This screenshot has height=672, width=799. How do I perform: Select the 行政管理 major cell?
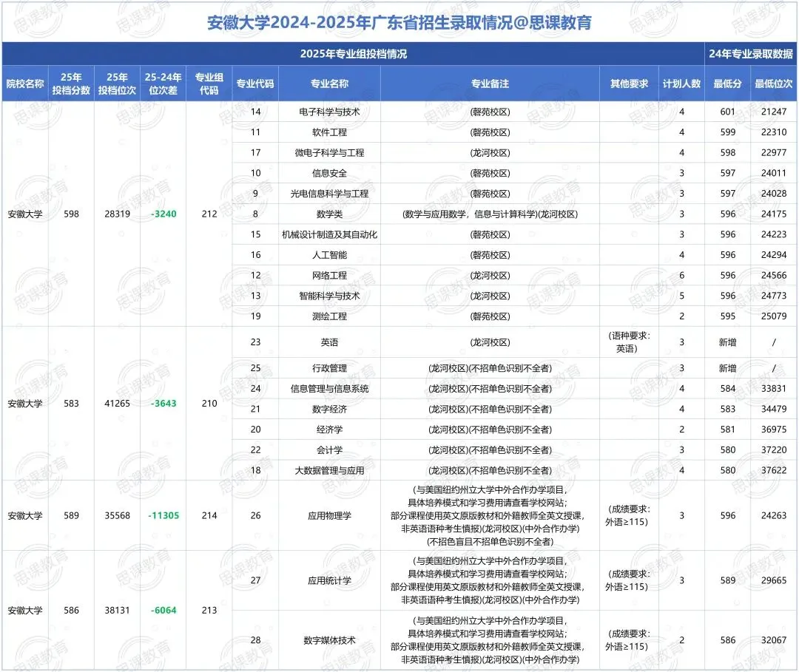pos(330,368)
